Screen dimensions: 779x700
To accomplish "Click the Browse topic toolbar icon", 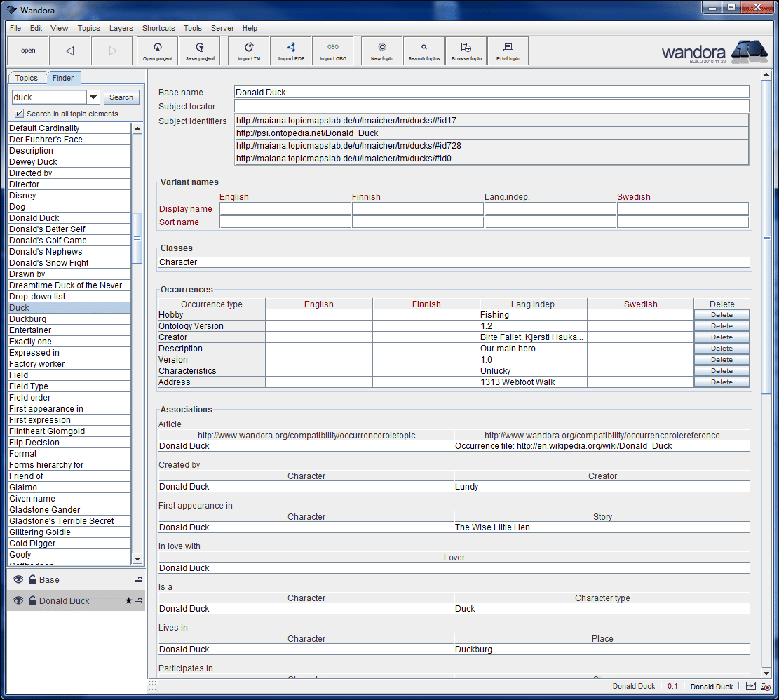I will (466, 51).
